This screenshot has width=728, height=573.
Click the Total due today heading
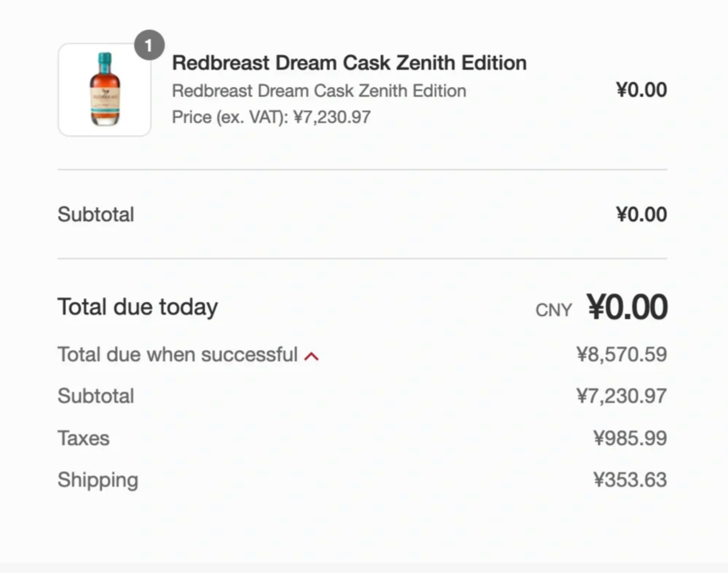(137, 307)
